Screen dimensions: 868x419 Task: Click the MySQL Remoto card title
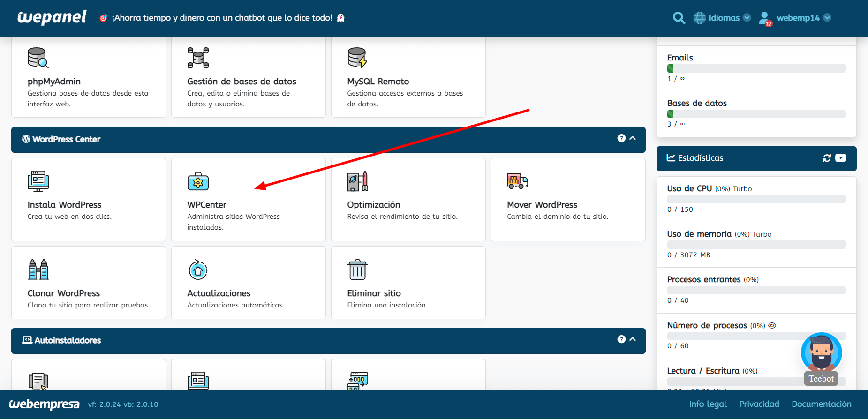(x=378, y=82)
